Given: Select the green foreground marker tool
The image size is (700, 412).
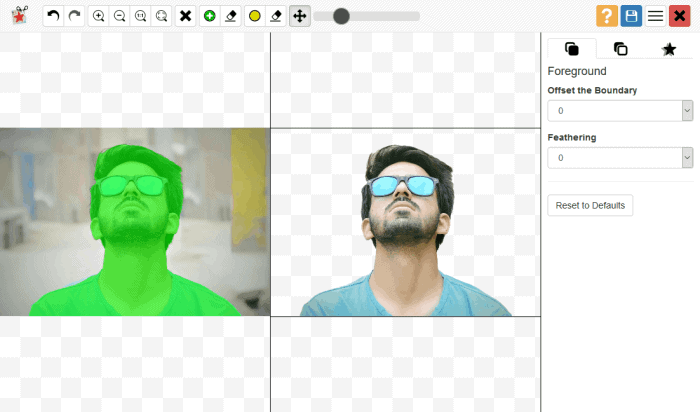Looking at the screenshot, I should (x=209, y=17).
